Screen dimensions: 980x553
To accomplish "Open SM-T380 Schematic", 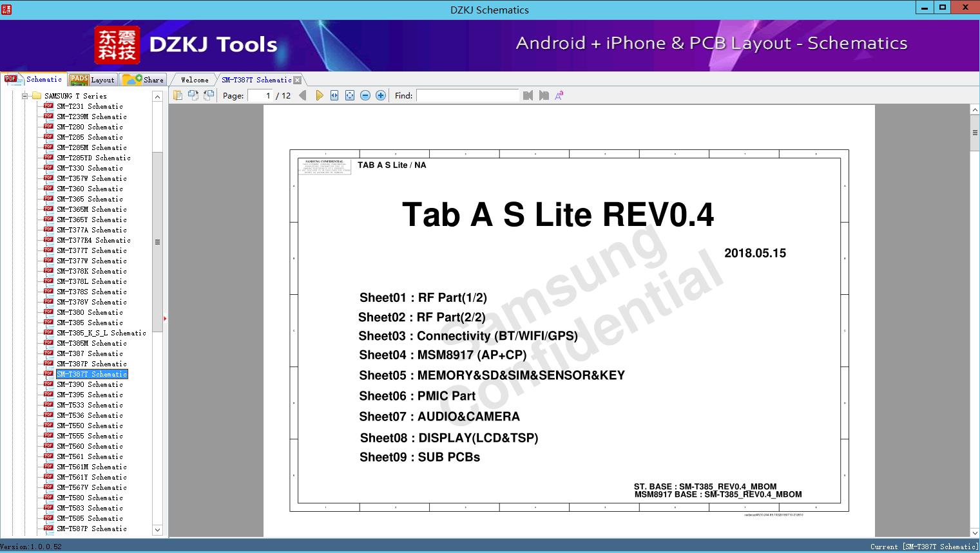I will [90, 312].
